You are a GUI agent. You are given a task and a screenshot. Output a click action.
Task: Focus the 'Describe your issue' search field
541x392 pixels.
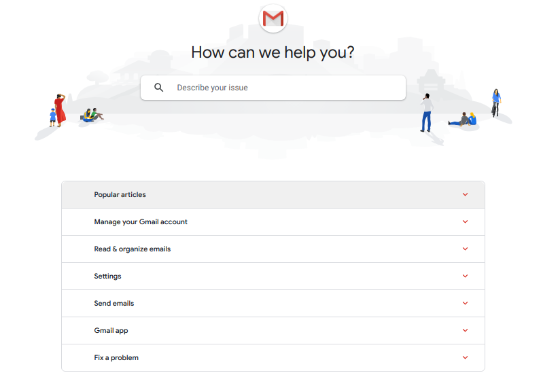coord(273,88)
